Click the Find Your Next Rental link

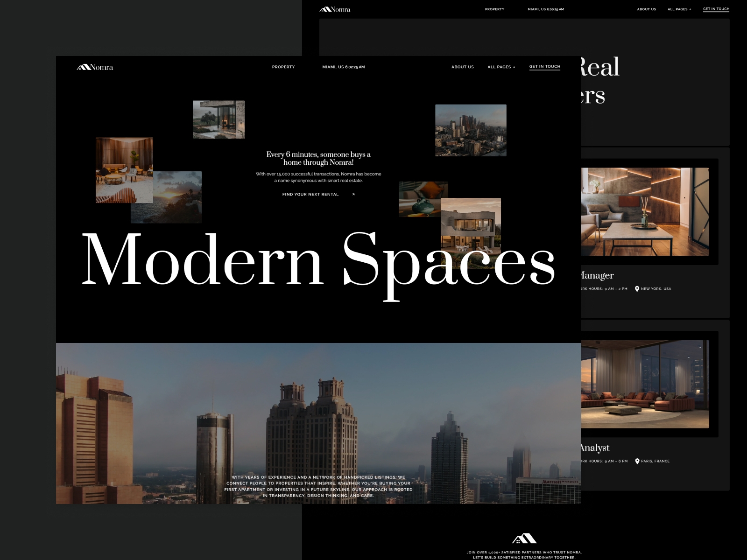pos(310,195)
